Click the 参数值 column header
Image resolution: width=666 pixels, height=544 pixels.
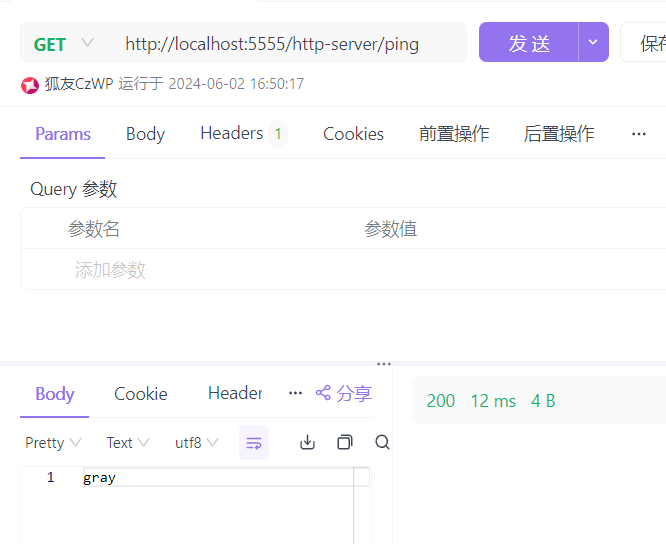[390, 229]
